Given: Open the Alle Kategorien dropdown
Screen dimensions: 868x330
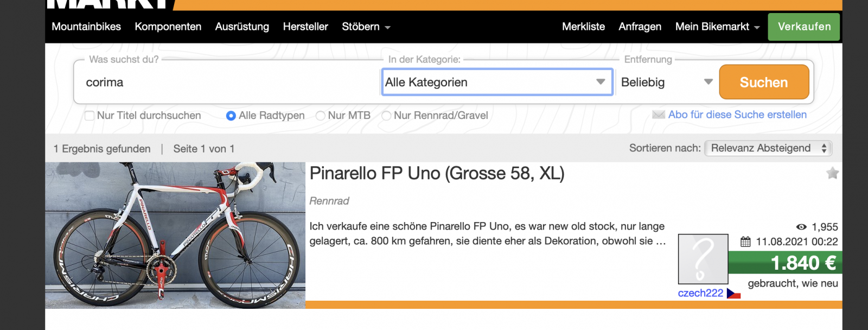Looking at the screenshot, I should (497, 82).
